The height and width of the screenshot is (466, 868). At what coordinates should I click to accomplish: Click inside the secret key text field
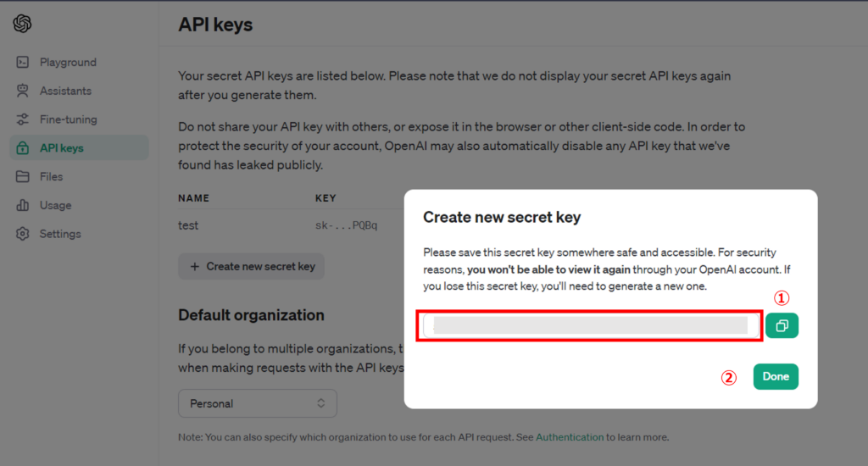pyautogui.click(x=591, y=325)
